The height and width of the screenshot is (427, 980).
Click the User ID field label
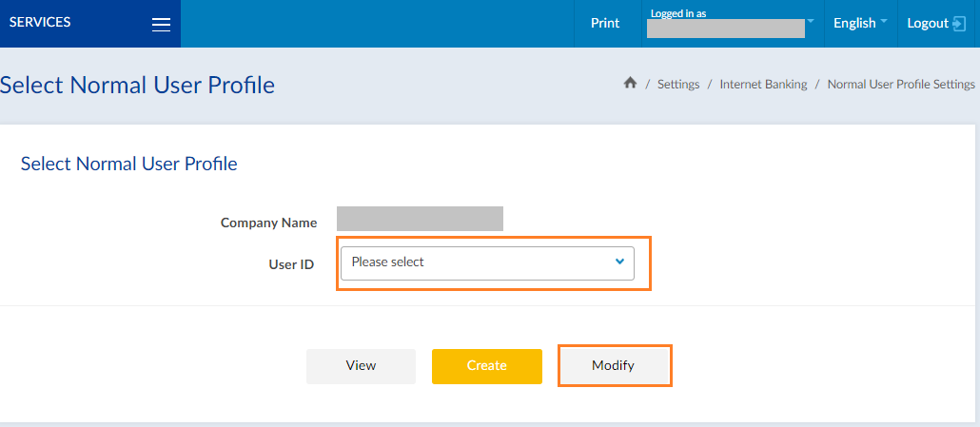point(291,264)
